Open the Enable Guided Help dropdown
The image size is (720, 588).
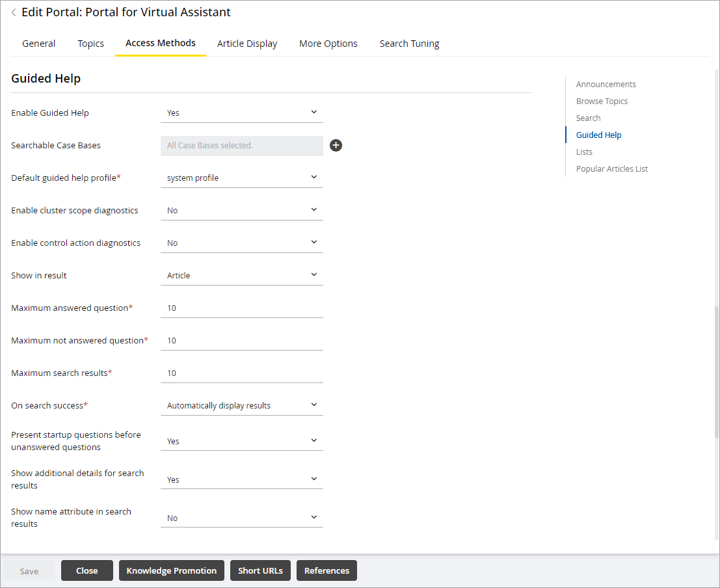click(x=241, y=113)
